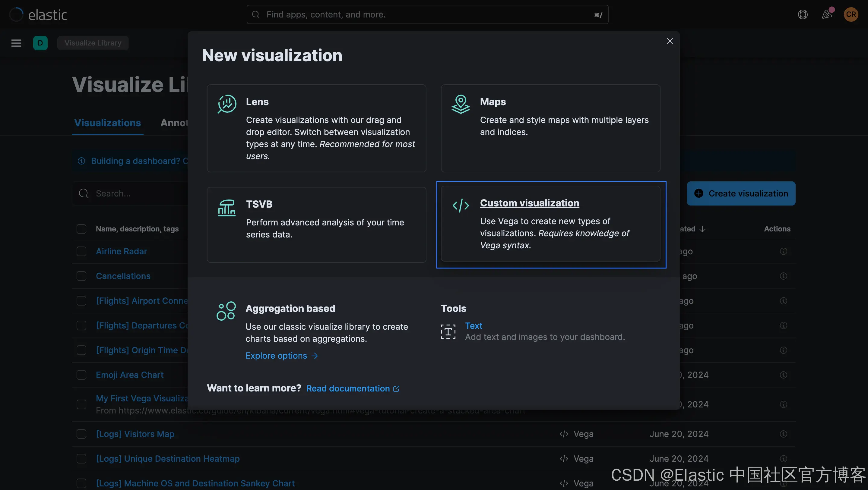Screen dimensions: 868x490
Task: Open Custom visualization with Vega
Action: [x=550, y=224]
